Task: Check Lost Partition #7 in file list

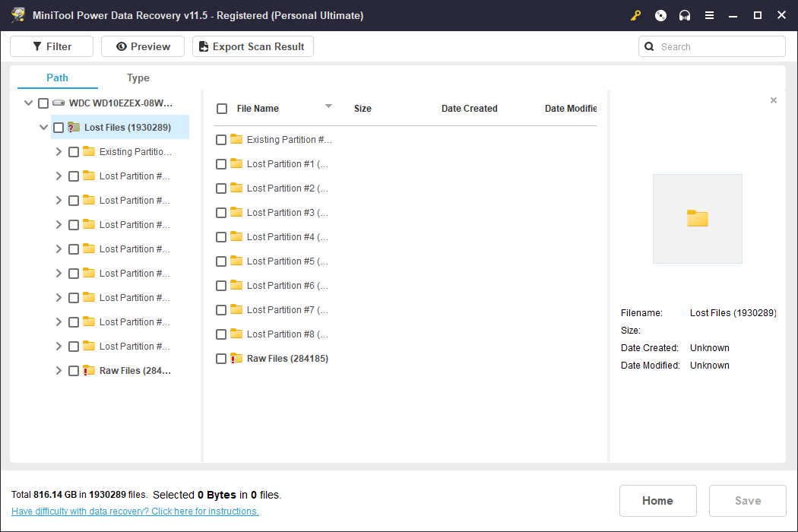Action: click(221, 310)
